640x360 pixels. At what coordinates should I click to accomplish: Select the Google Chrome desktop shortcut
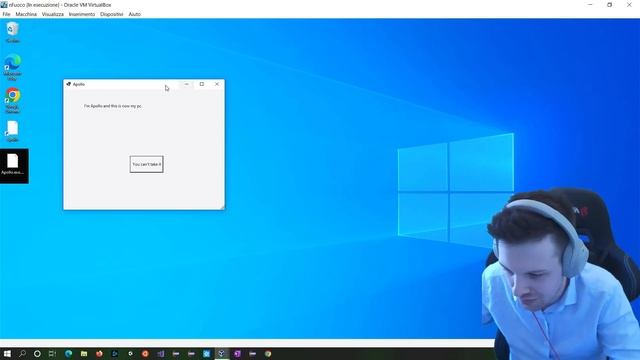[13, 100]
